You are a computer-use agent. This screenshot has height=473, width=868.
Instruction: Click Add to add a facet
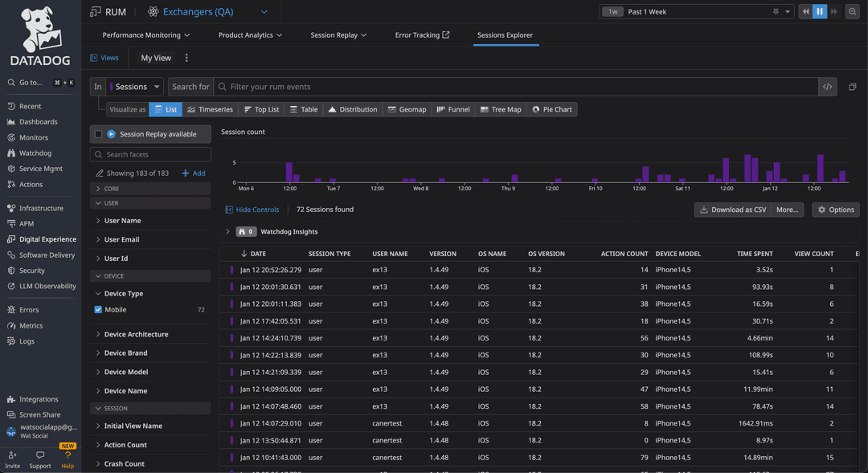(194, 173)
